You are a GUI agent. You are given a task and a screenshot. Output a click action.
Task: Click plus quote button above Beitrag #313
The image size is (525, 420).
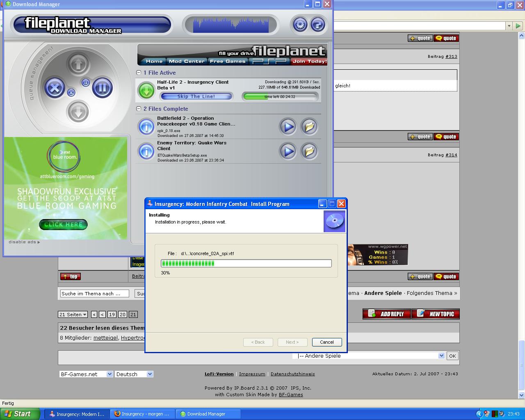[420, 38]
